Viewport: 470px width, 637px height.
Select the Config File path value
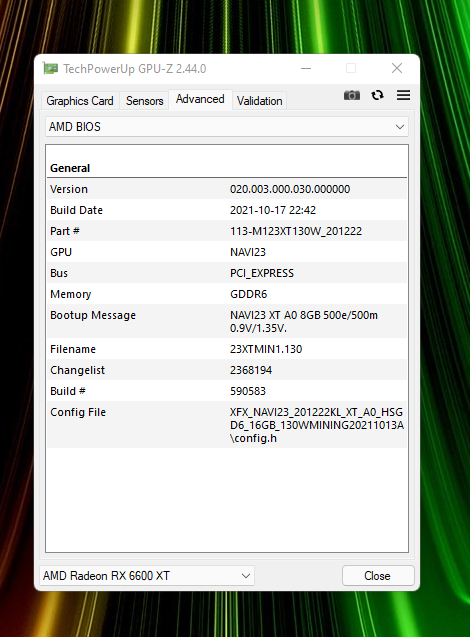click(317, 425)
